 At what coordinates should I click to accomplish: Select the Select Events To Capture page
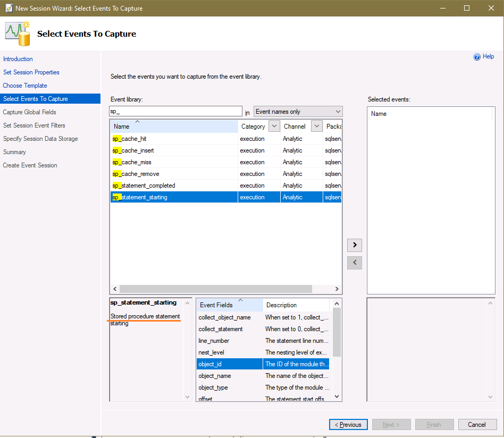[50, 99]
